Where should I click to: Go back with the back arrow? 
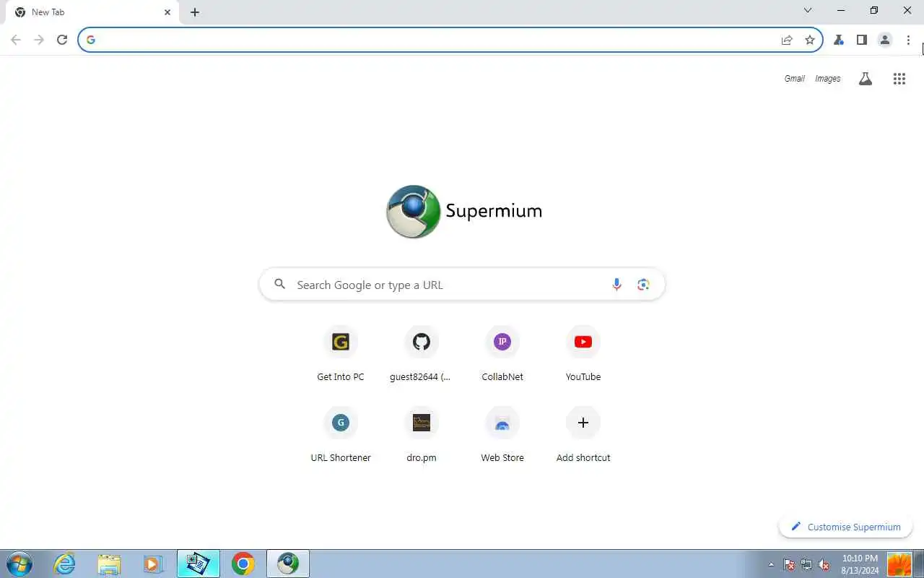16,40
